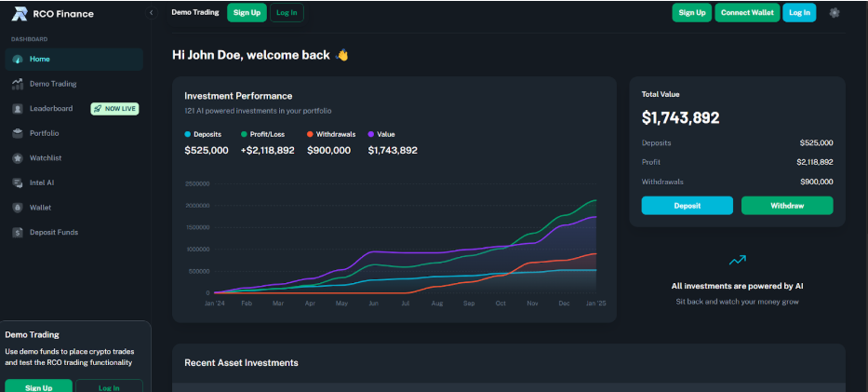Click the RCO Finance logo

coord(19,13)
